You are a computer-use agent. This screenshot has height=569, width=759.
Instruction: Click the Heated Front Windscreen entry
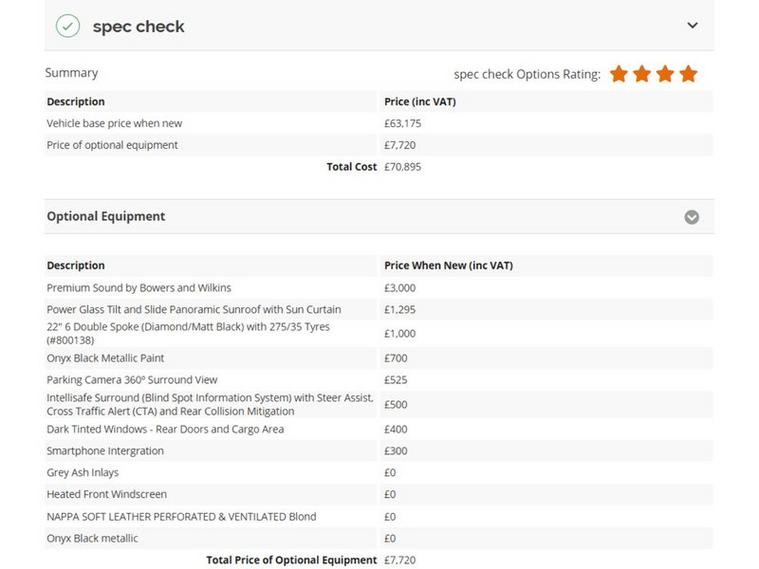(x=106, y=494)
